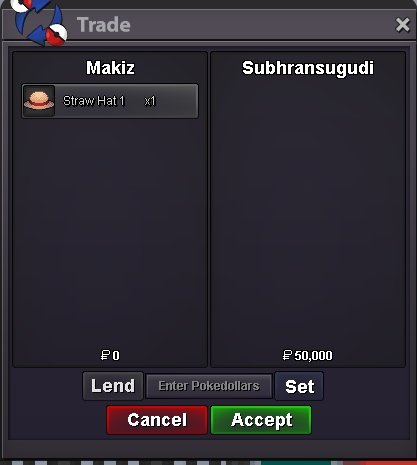Click the Lend button

click(x=113, y=386)
